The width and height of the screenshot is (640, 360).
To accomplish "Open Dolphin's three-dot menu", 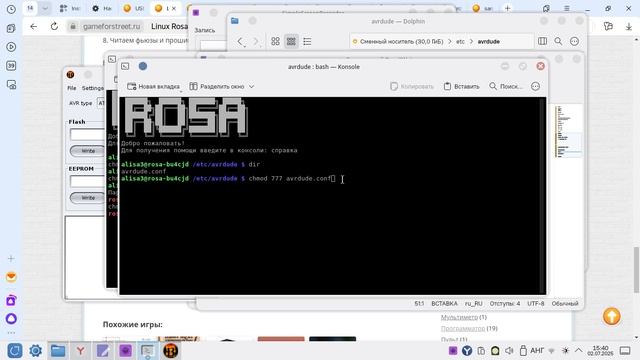I will (574, 41).
